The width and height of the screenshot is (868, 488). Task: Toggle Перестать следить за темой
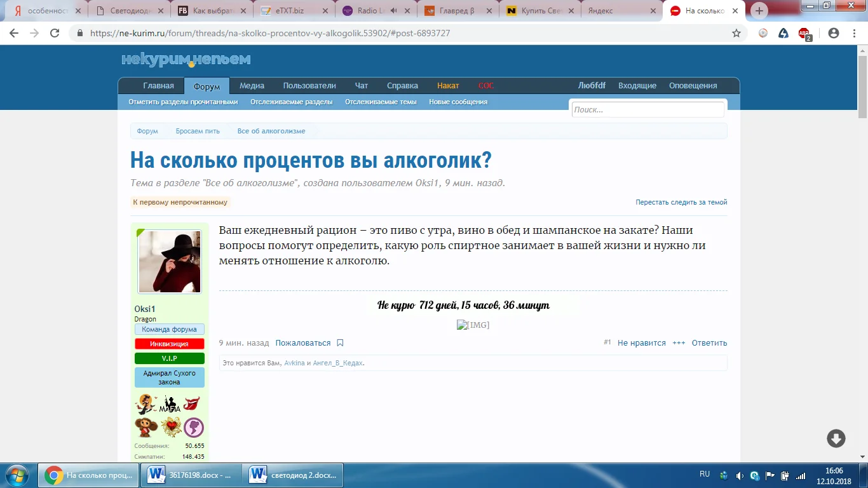681,202
